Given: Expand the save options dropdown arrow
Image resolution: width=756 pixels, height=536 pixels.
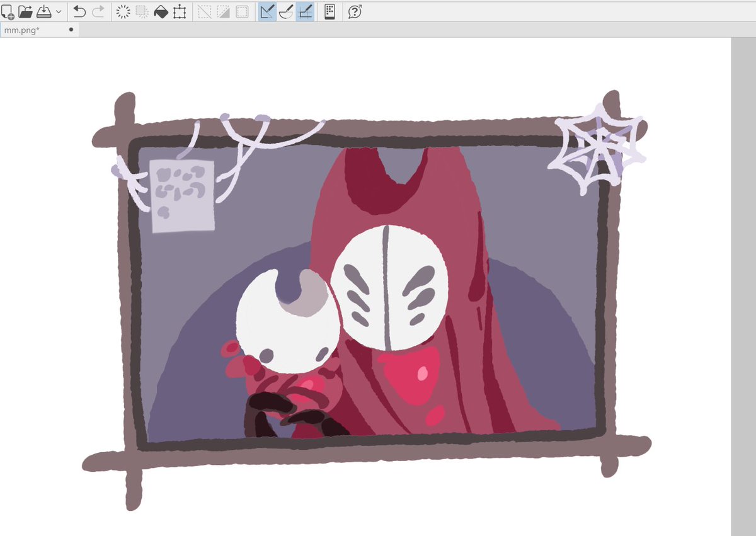Looking at the screenshot, I should (x=59, y=11).
